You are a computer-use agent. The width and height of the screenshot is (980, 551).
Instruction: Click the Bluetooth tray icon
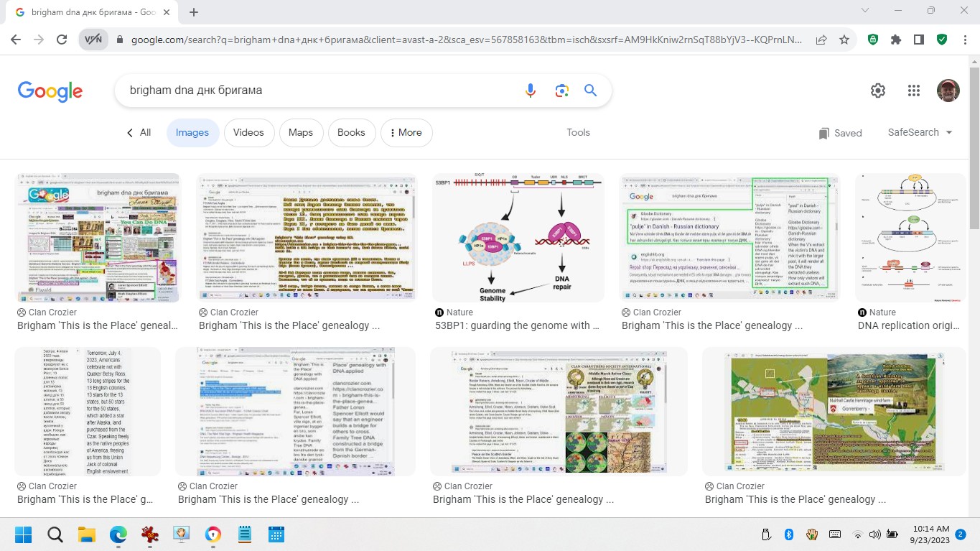[788, 534]
